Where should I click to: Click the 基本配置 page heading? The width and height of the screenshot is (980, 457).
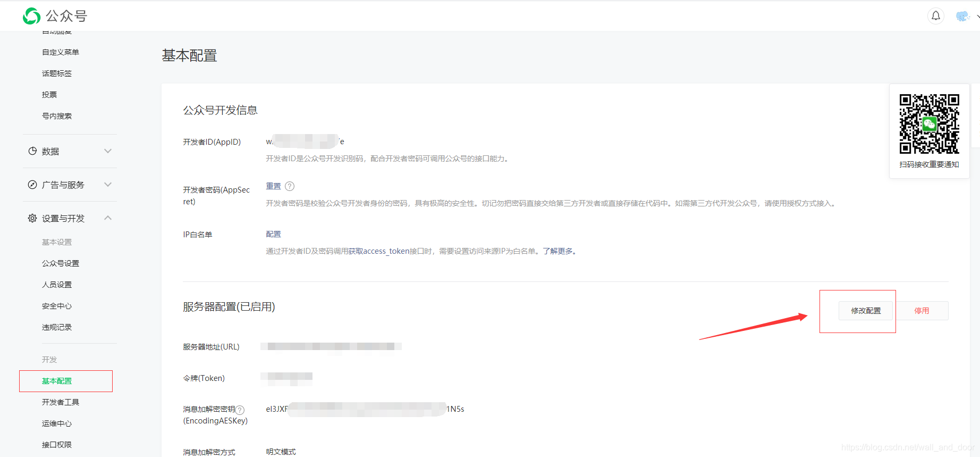tap(189, 55)
